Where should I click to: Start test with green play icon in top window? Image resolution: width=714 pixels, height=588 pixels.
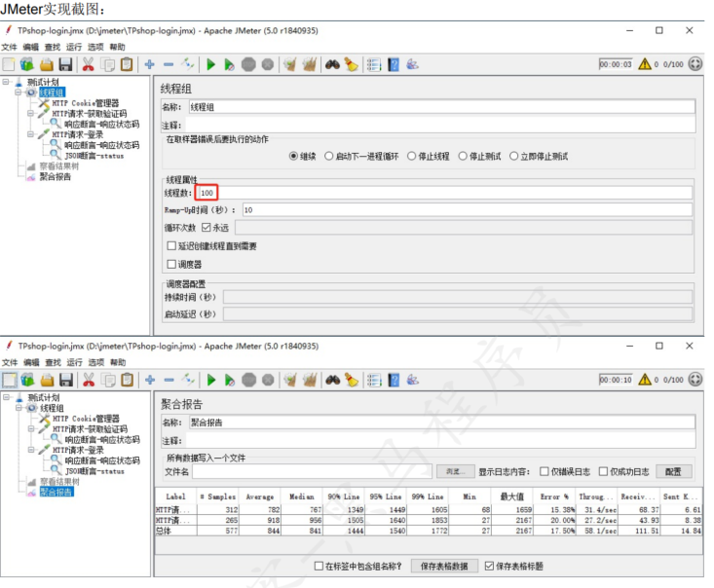(210, 64)
